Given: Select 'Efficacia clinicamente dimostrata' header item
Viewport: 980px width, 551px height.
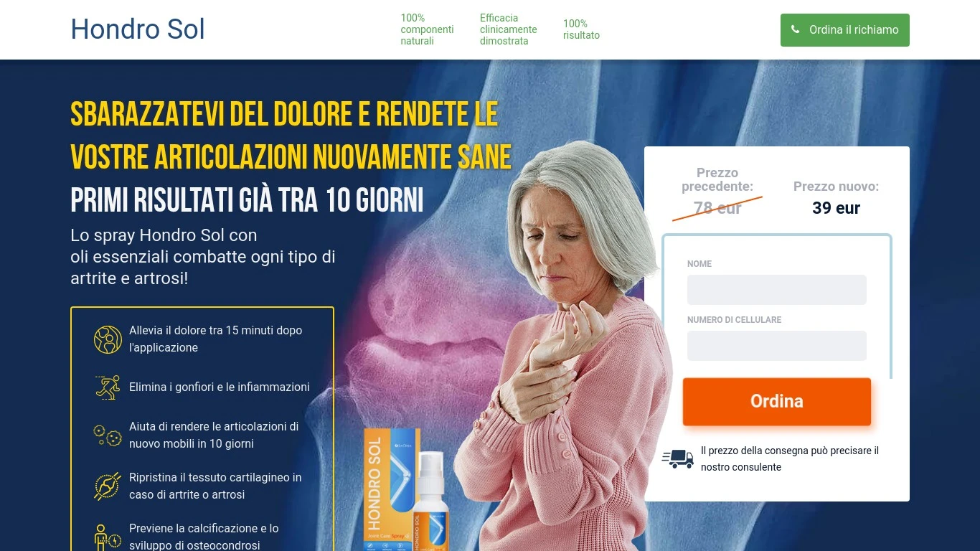Looking at the screenshot, I should click(x=509, y=29).
